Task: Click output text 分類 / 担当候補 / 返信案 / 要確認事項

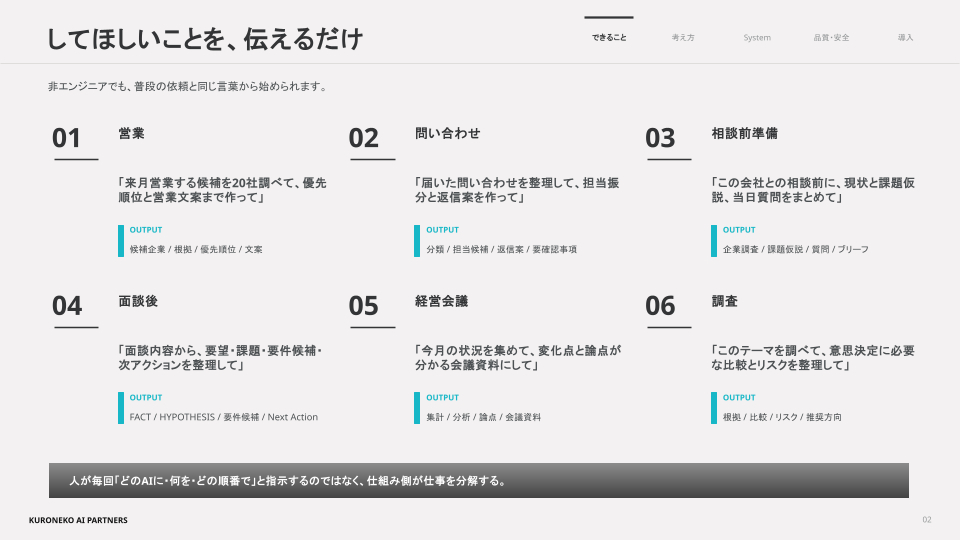Action: click(x=501, y=249)
